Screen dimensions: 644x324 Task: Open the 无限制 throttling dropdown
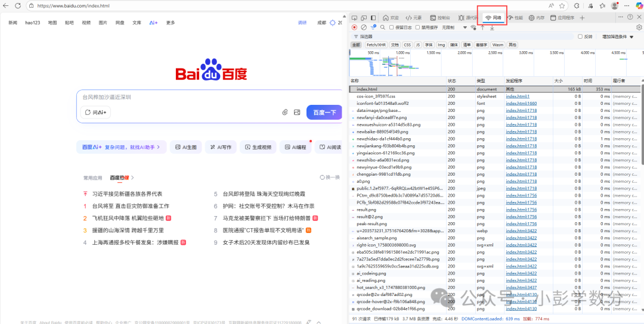[454, 27]
